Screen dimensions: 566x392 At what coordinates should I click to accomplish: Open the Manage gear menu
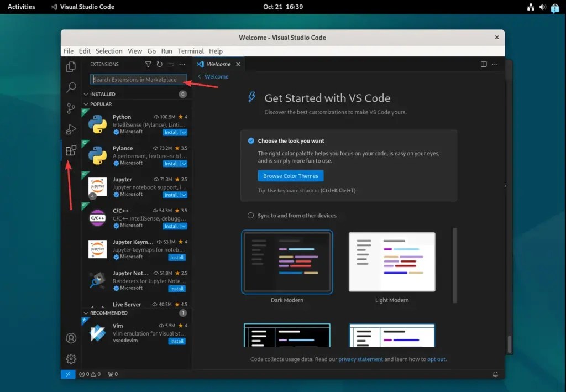71,359
